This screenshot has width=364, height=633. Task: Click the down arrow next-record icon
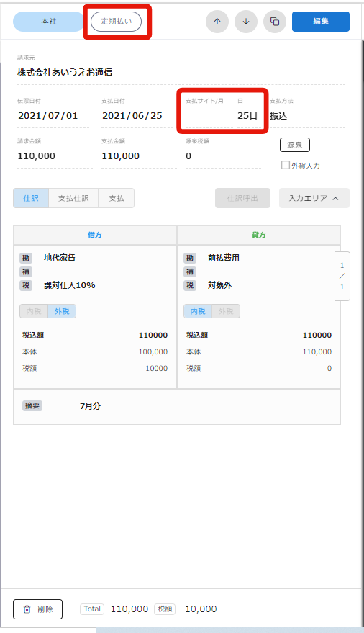pos(246,22)
